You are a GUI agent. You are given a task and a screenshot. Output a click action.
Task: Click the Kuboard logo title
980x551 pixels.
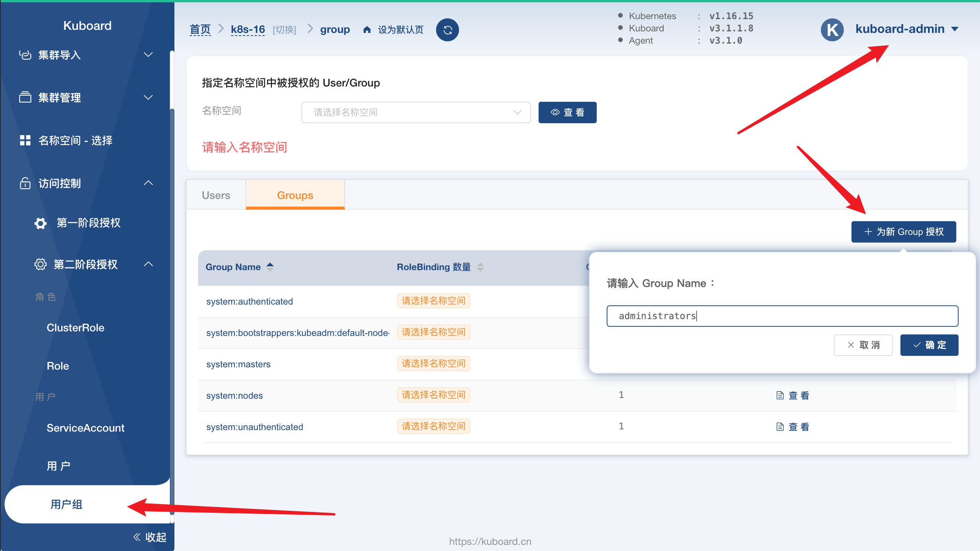tap(87, 26)
